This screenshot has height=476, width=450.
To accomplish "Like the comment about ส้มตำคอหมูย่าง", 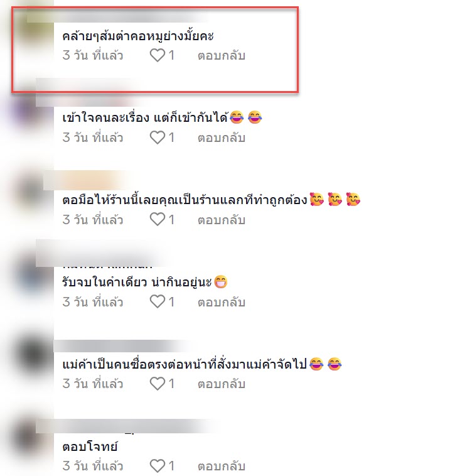I will (x=158, y=55).
